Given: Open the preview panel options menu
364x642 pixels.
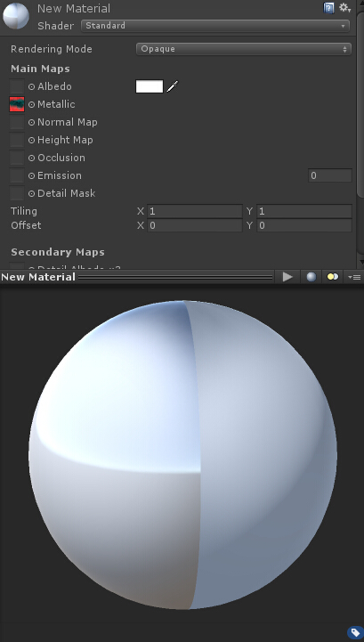Looking at the screenshot, I should pos(354,277).
